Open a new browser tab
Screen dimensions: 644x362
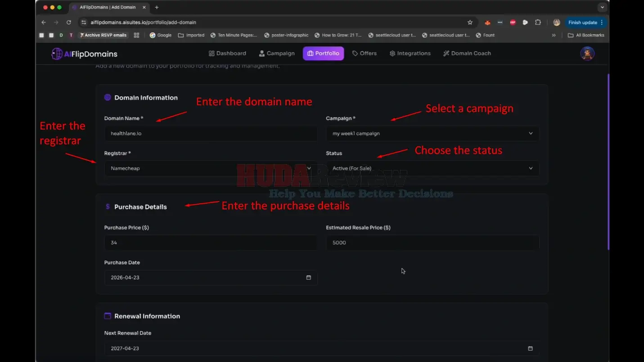157,7
